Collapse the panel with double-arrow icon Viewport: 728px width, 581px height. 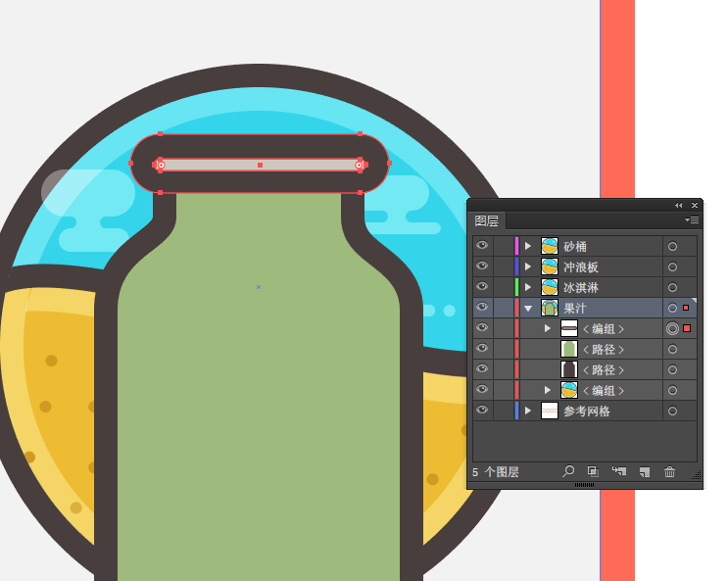click(679, 205)
